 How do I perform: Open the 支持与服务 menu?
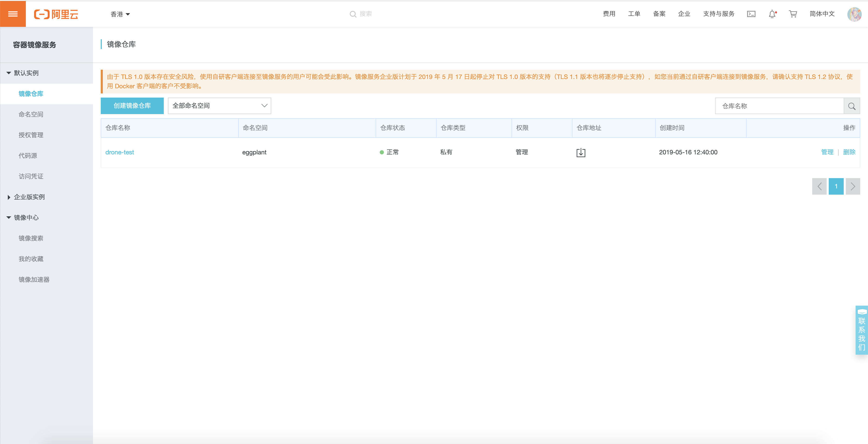coord(719,14)
